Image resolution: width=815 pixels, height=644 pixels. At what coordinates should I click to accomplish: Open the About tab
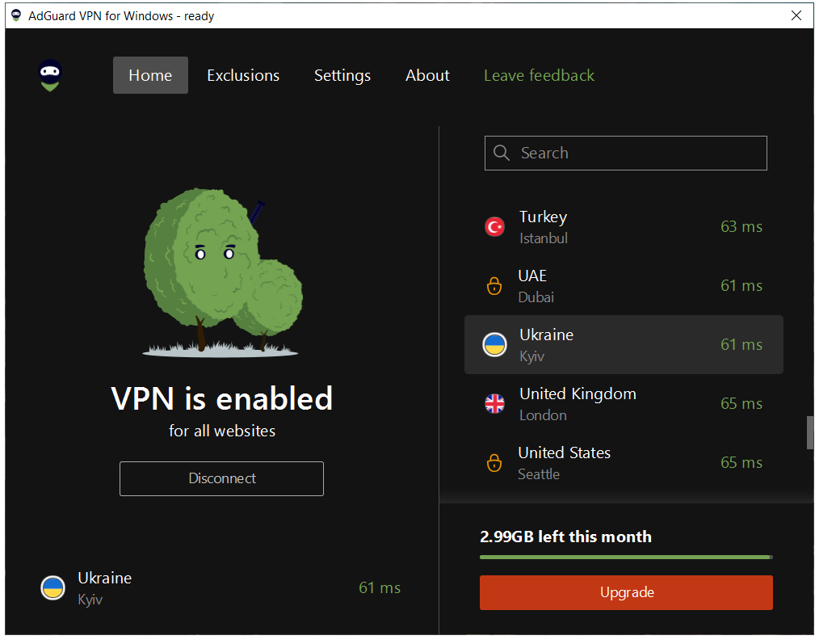pos(427,75)
